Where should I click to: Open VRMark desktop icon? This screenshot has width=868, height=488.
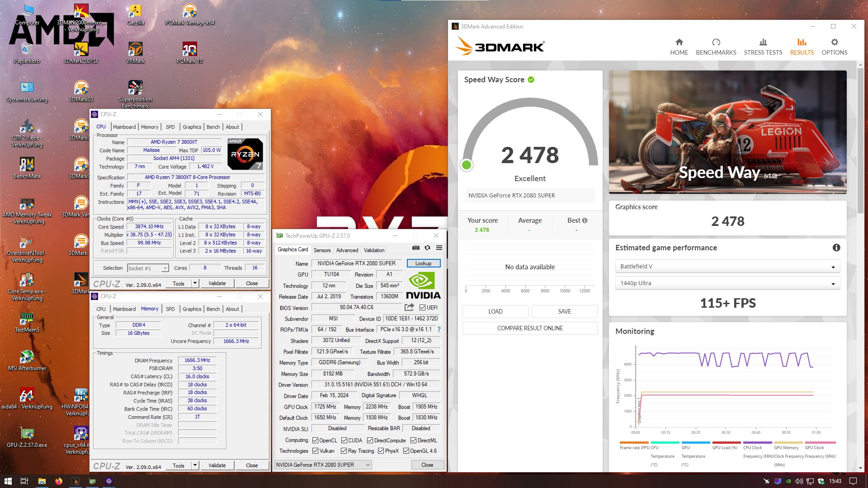pos(135,53)
